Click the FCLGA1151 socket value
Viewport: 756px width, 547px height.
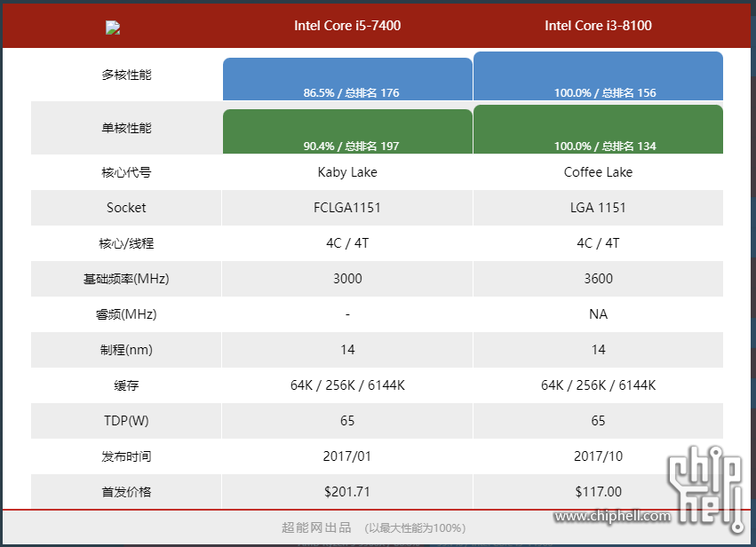(347, 208)
